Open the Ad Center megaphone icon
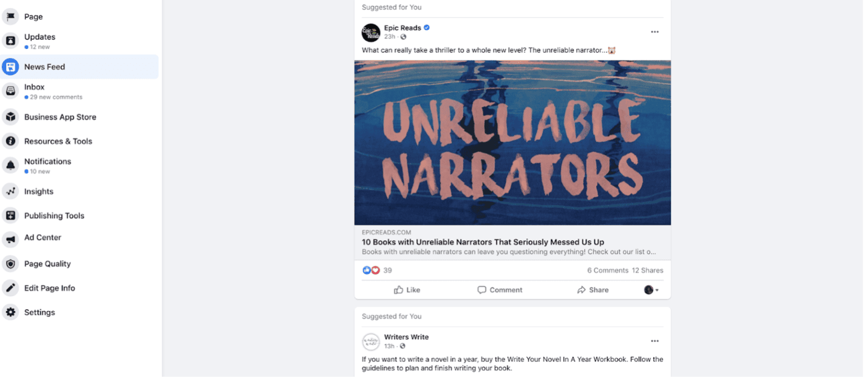 [x=11, y=239]
